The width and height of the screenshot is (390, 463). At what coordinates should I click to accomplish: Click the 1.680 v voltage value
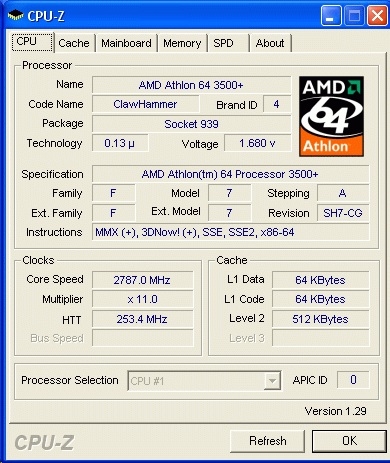(x=257, y=143)
